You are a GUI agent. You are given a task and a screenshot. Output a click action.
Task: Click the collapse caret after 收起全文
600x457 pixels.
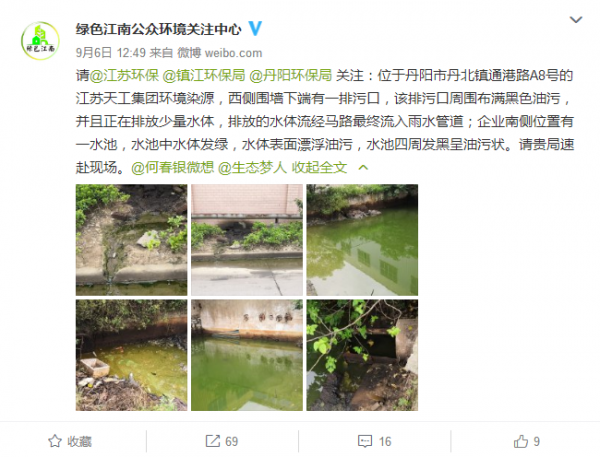tap(363, 167)
